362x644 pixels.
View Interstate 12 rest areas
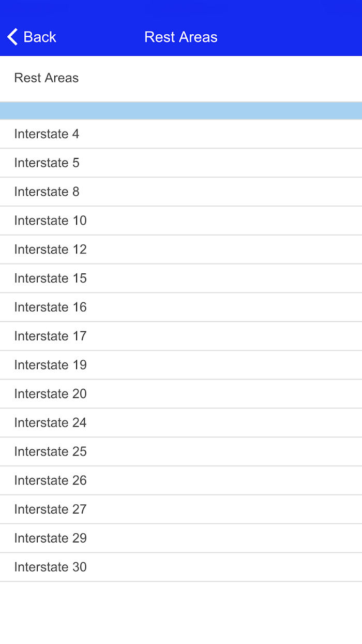click(x=181, y=250)
